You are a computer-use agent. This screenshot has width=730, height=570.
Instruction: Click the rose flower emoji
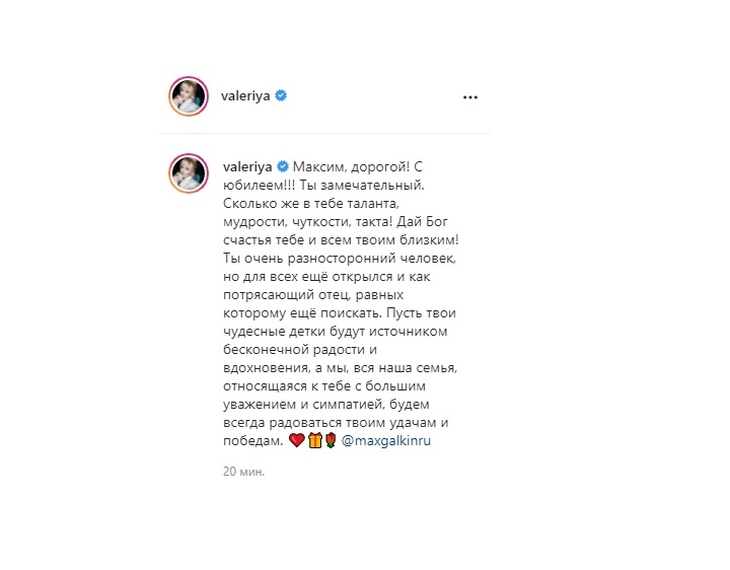(x=331, y=440)
